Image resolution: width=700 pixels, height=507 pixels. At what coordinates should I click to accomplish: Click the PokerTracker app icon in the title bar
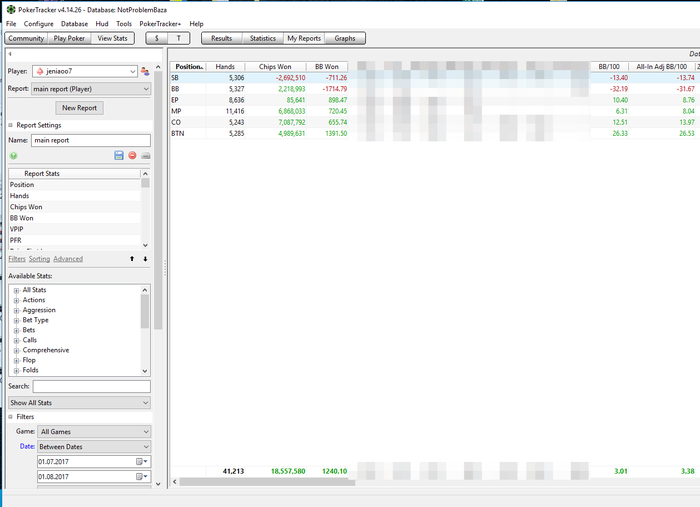(11, 9)
